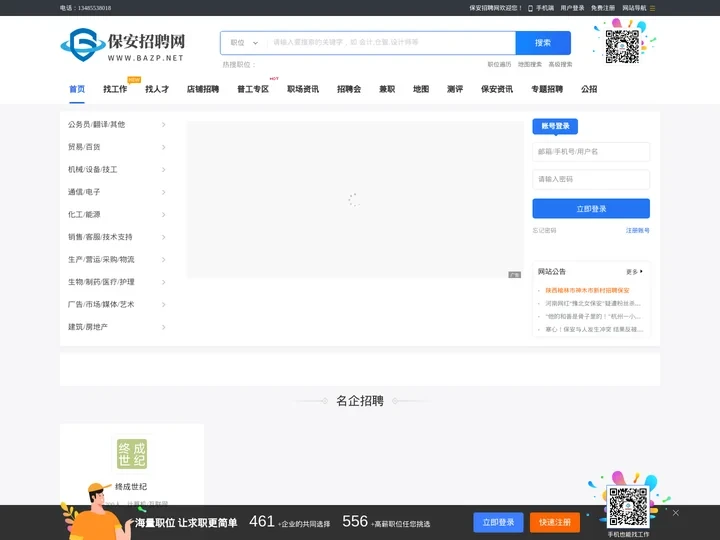Click the blue 搜索 button
Screen dimensions: 720x540
coord(543,43)
